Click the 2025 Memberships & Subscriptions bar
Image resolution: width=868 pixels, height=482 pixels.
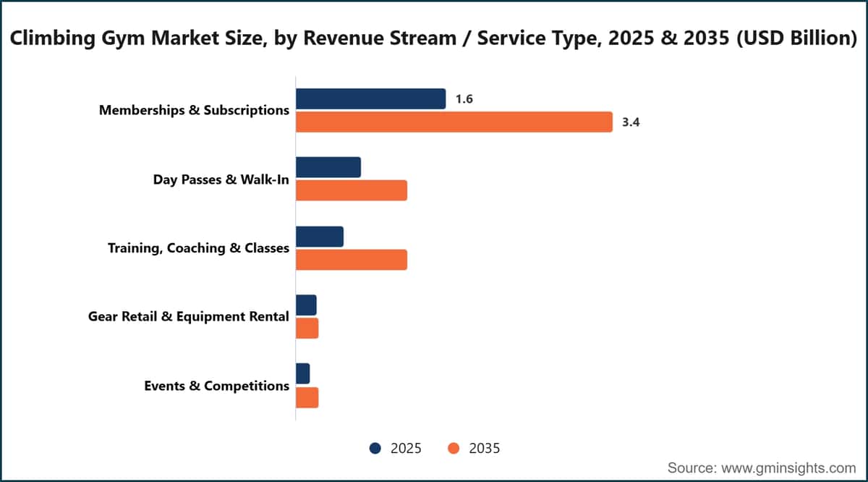371,99
